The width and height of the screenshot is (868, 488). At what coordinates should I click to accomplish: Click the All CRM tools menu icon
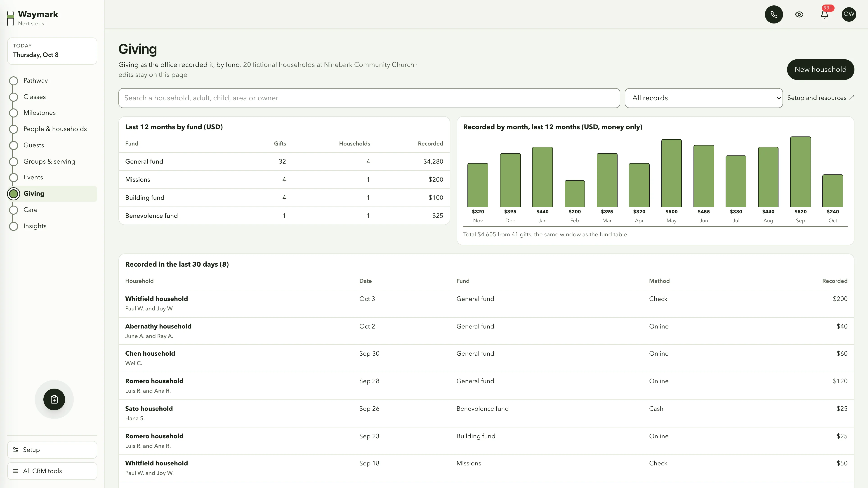16,471
